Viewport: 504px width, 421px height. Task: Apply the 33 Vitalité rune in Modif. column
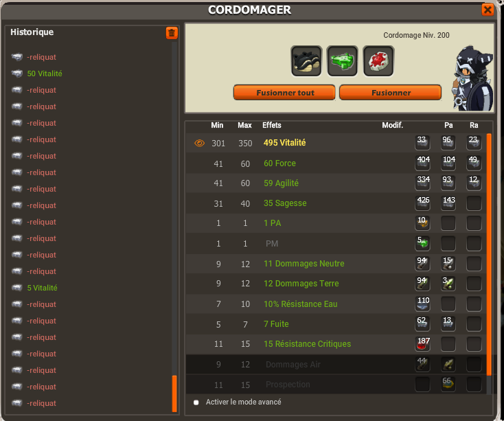[422, 143]
